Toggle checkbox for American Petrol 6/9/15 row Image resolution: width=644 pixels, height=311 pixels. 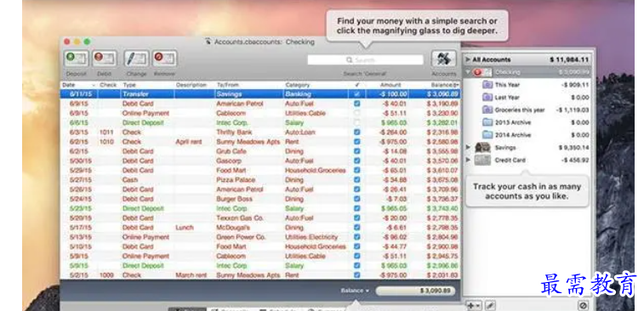(357, 104)
